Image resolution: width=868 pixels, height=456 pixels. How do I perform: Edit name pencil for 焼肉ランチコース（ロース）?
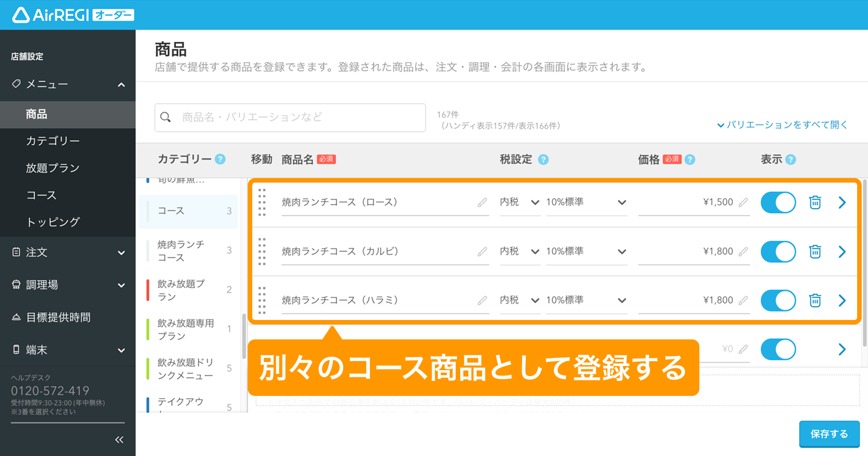(x=482, y=202)
